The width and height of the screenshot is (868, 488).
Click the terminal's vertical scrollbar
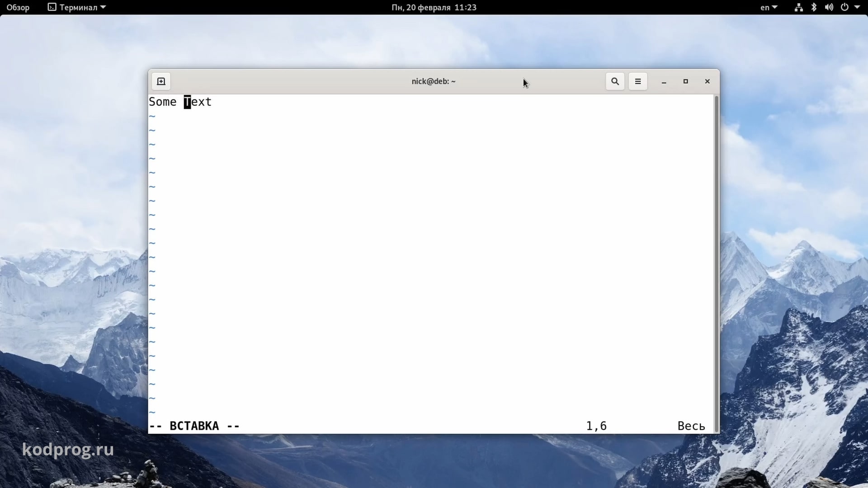pos(716,264)
